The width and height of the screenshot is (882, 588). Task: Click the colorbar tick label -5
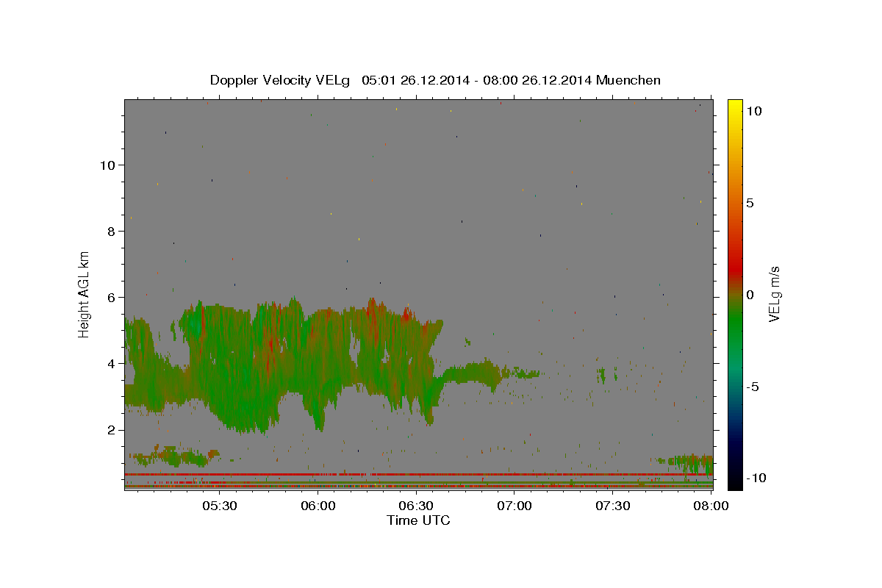(753, 387)
